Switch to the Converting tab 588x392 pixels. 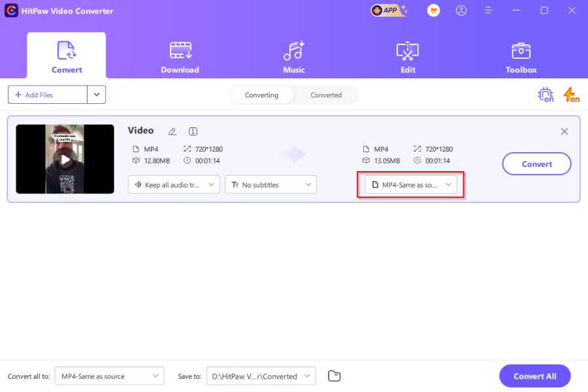261,95
